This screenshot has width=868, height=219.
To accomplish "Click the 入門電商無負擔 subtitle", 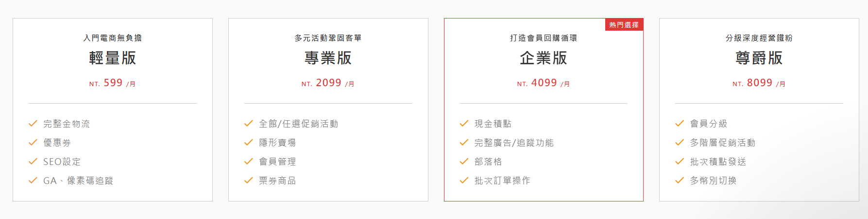I will point(113,38).
